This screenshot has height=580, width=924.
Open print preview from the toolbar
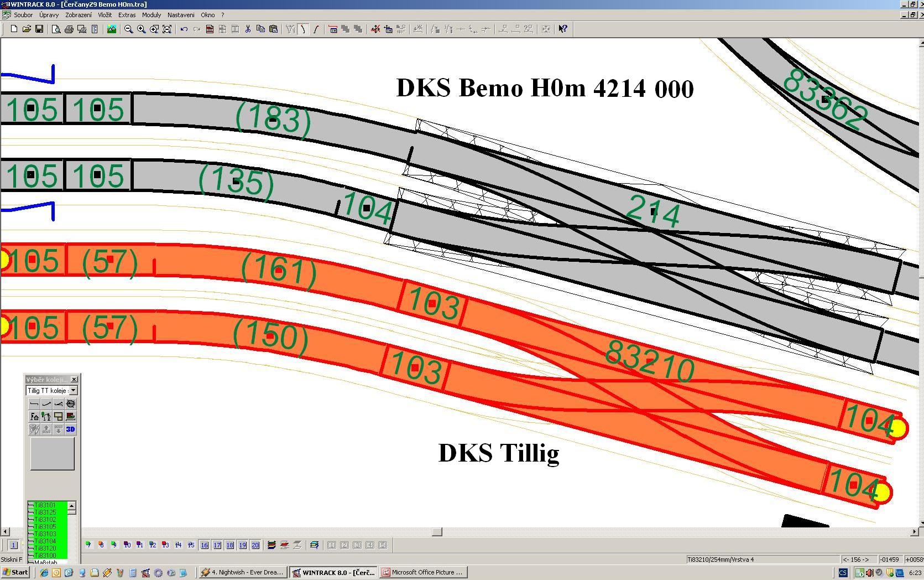click(56, 29)
